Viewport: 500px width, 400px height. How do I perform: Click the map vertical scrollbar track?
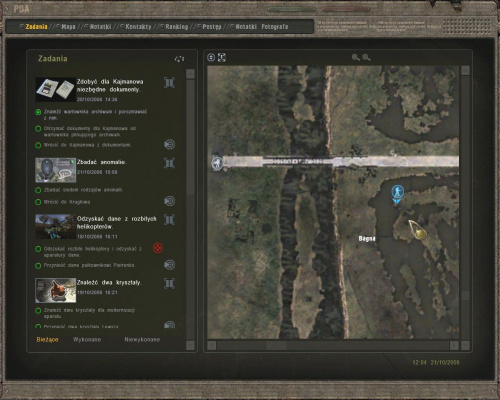465,208
